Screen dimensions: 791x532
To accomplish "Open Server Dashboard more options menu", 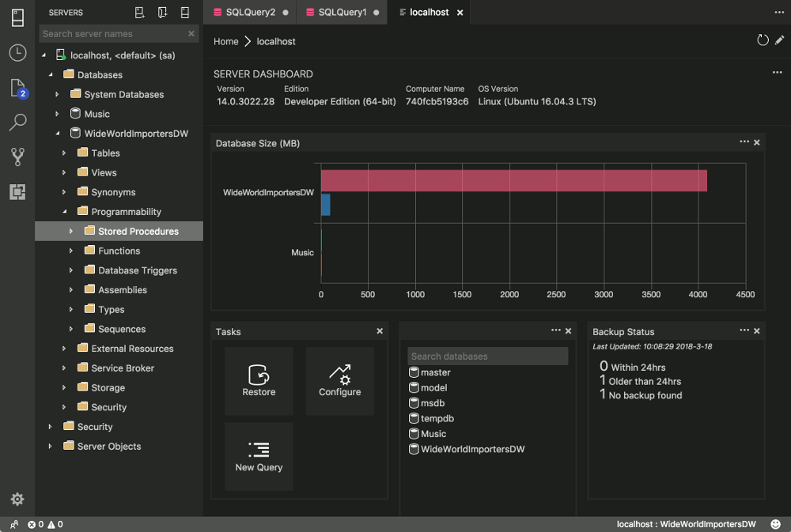I will pos(777,73).
